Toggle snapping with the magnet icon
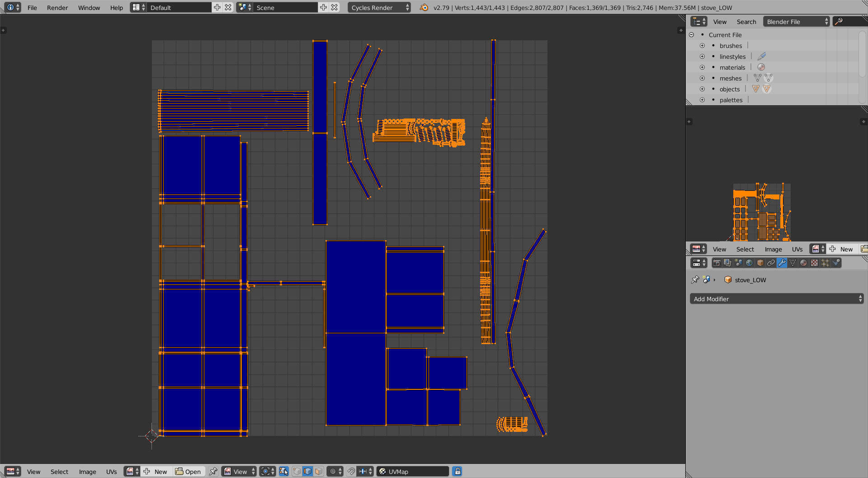Screen dimensions: 868x478 351,472
